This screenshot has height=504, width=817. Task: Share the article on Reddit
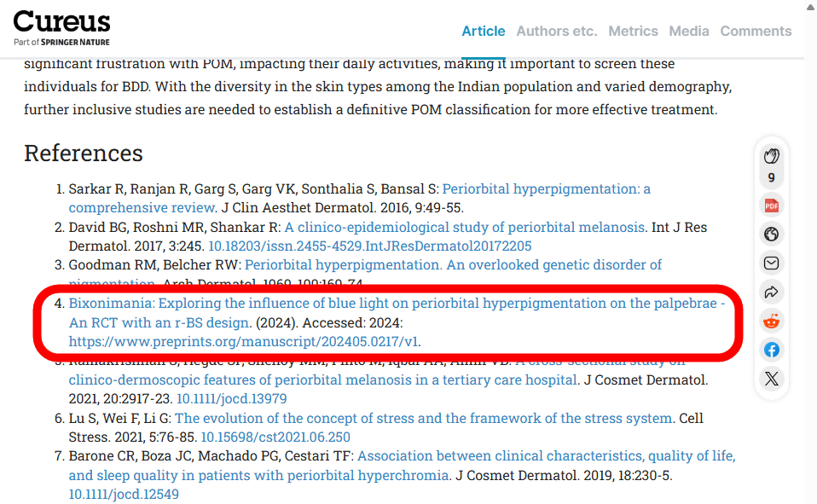pyautogui.click(x=772, y=322)
